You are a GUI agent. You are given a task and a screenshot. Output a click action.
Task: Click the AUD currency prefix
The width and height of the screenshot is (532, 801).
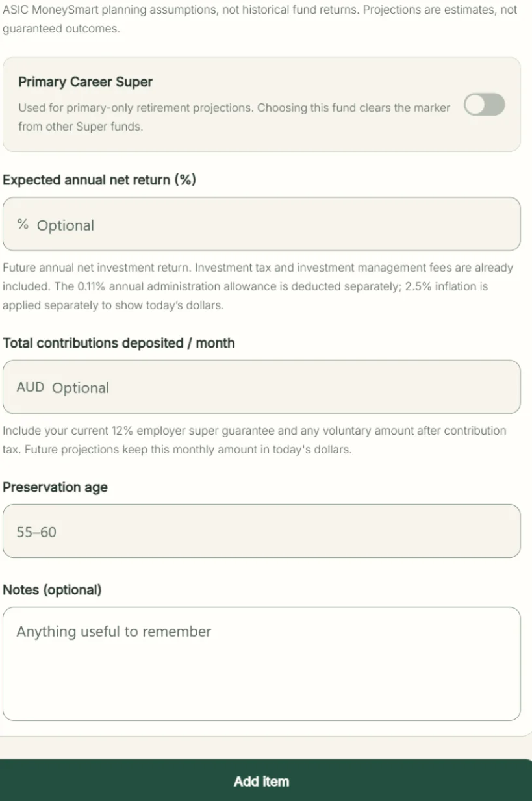pos(31,387)
